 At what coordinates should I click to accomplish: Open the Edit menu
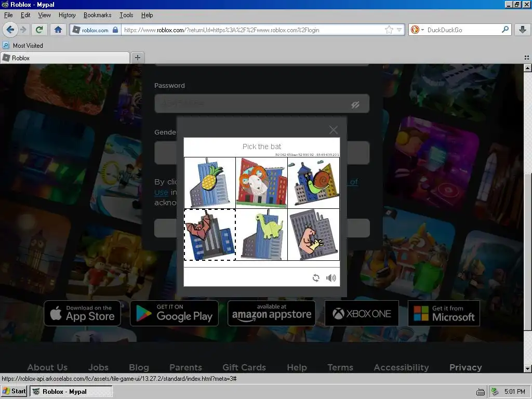pos(25,15)
